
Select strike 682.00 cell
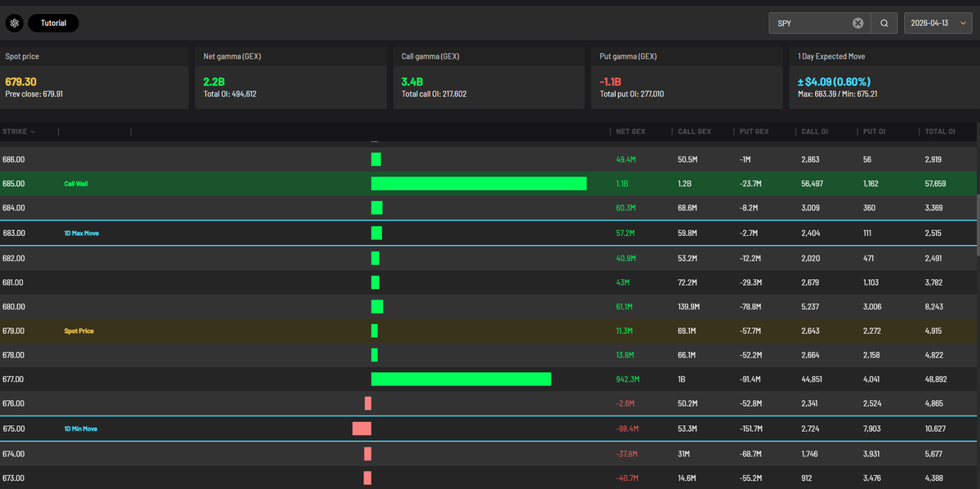(x=14, y=257)
